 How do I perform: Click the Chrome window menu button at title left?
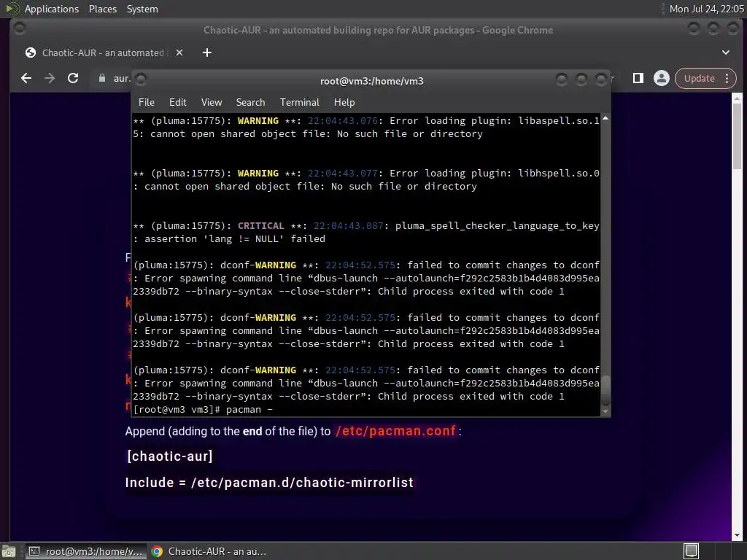(20, 29)
